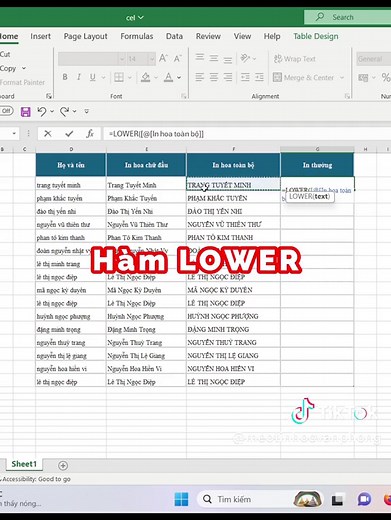Open Customize Quick Access Toolbar dropdown

[86, 111]
